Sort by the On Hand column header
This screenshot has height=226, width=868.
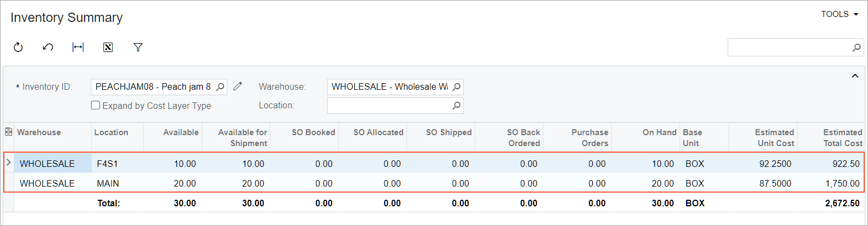(x=659, y=132)
